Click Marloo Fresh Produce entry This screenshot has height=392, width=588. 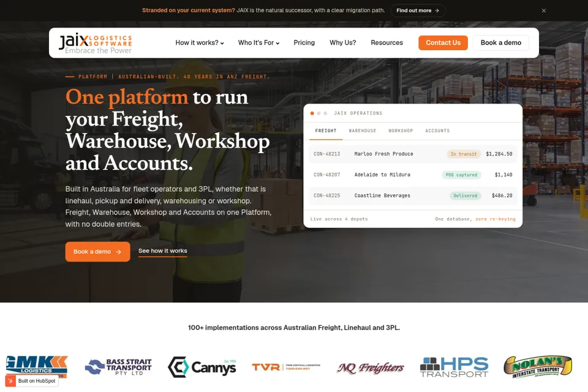point(383,154)
